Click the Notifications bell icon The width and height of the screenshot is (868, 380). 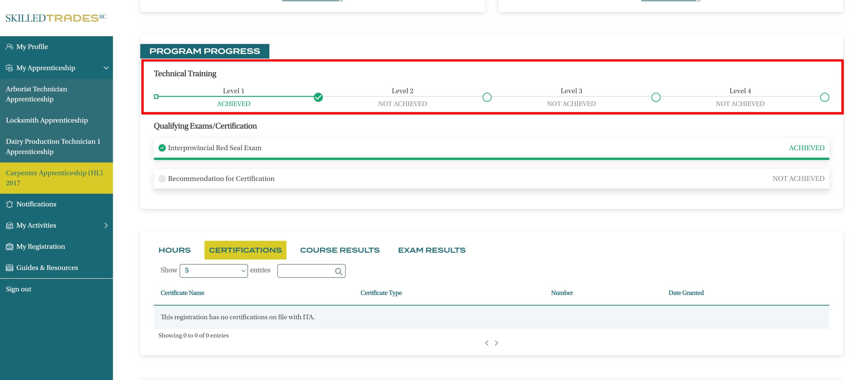[x=9, y=204]
